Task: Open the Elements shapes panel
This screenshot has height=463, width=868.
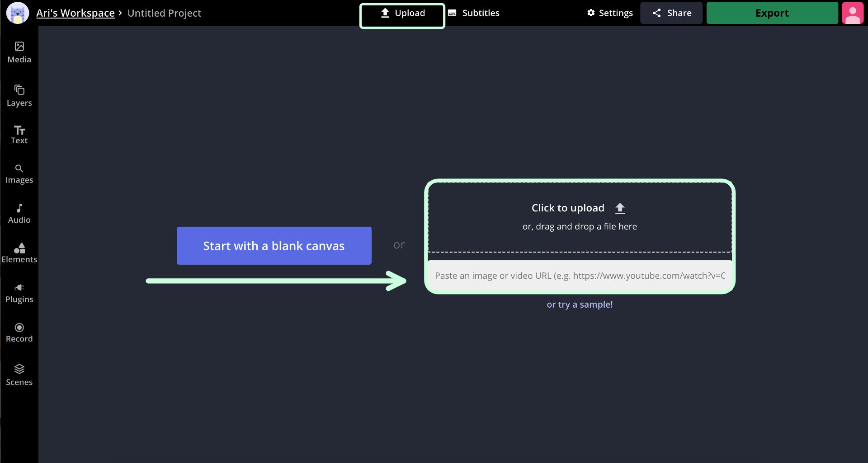Action: 19,253
